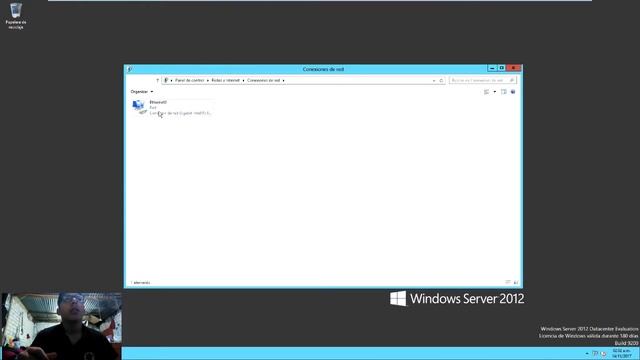The height and width of the screenshot is (360, 640).
Task: Show the preview pane icon
Action: [x=504, y=92]
